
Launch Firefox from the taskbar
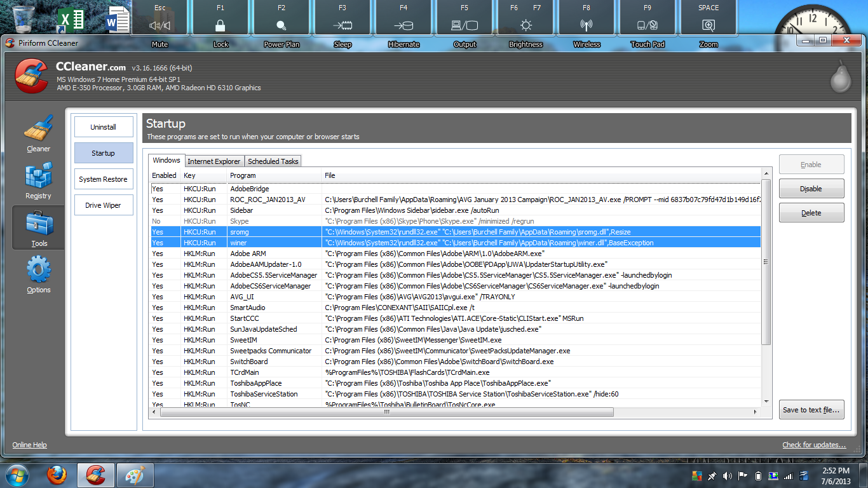pos(57,475)
